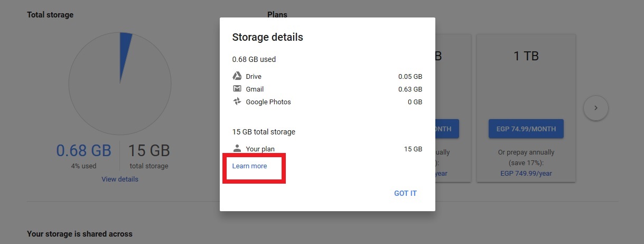Click the Google Photos 0 GB value
The height and width of the screenshot is (244, 644).
(x=415, y=102)
